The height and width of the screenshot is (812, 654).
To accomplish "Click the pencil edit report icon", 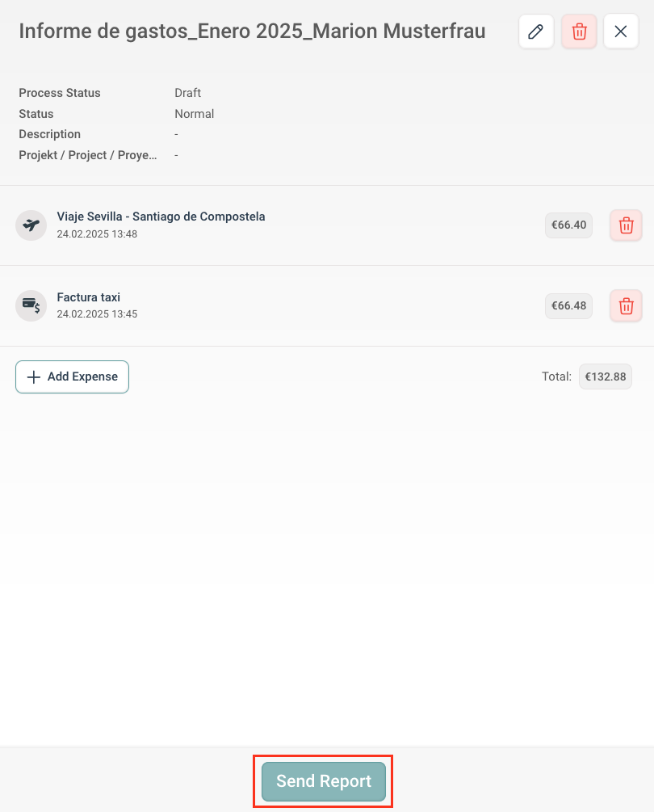I will (x=535, y=32).
